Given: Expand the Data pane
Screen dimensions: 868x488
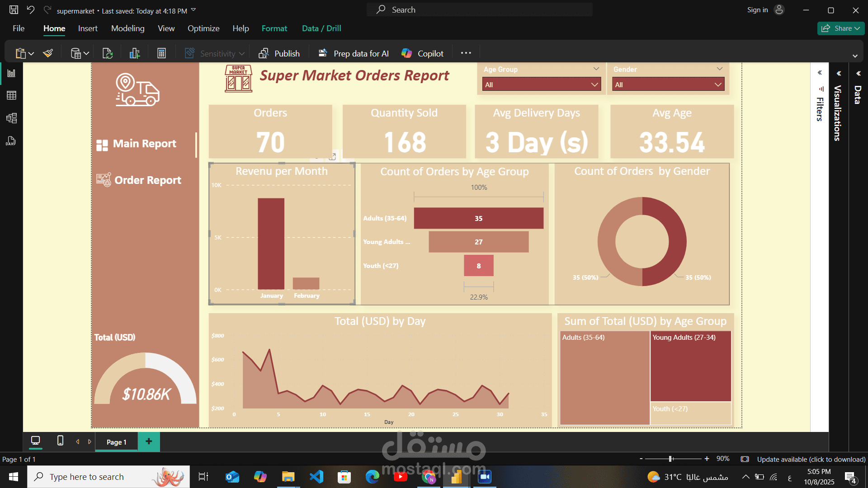Looking at the screenshot, I should coord(858,73).
